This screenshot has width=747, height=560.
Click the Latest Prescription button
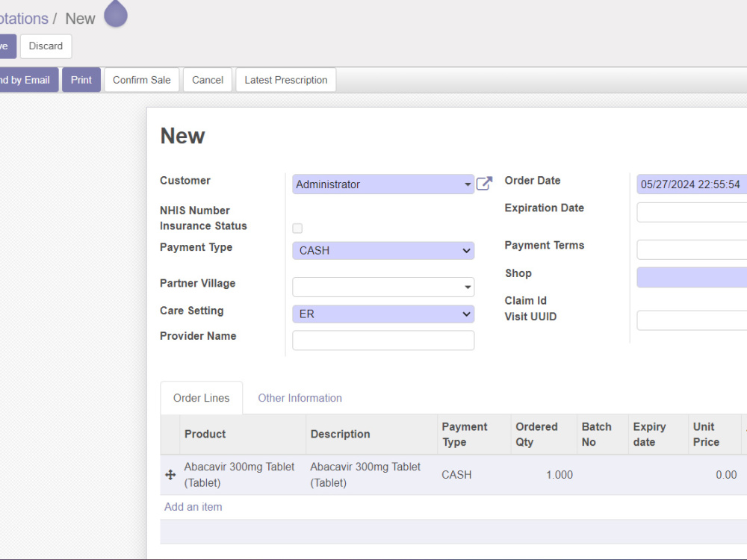[285, 79]
